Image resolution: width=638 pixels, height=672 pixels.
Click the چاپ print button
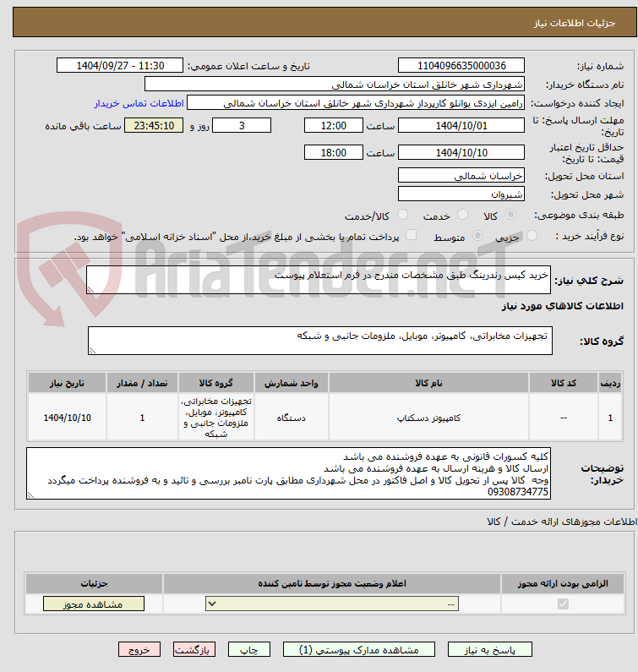pos(249,650)
